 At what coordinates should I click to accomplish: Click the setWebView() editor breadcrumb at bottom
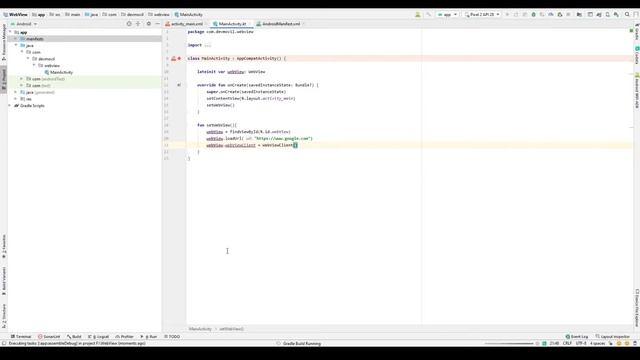231,329
